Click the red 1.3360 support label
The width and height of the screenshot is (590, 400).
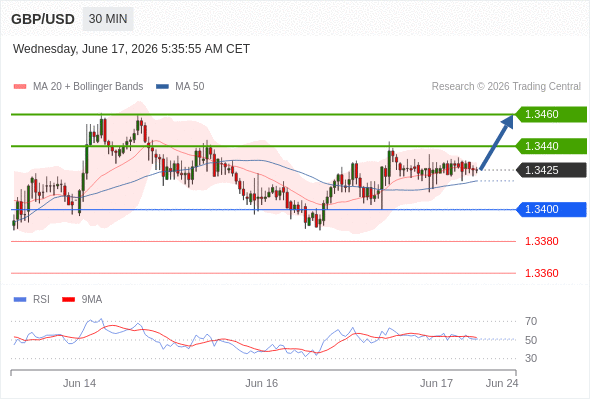tap(541, 273)
